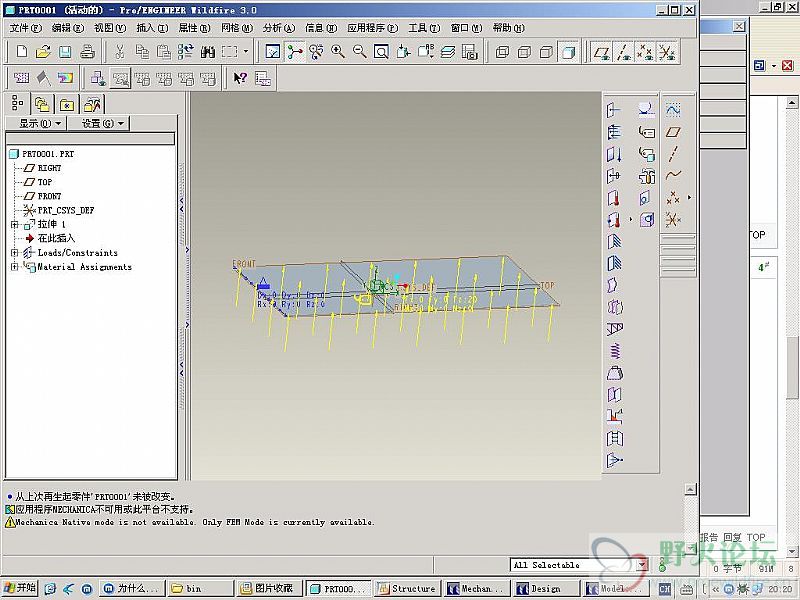Click the message area scroll up arrow
Viewport: 800px width, 600px height.
[x=690, y=489]
